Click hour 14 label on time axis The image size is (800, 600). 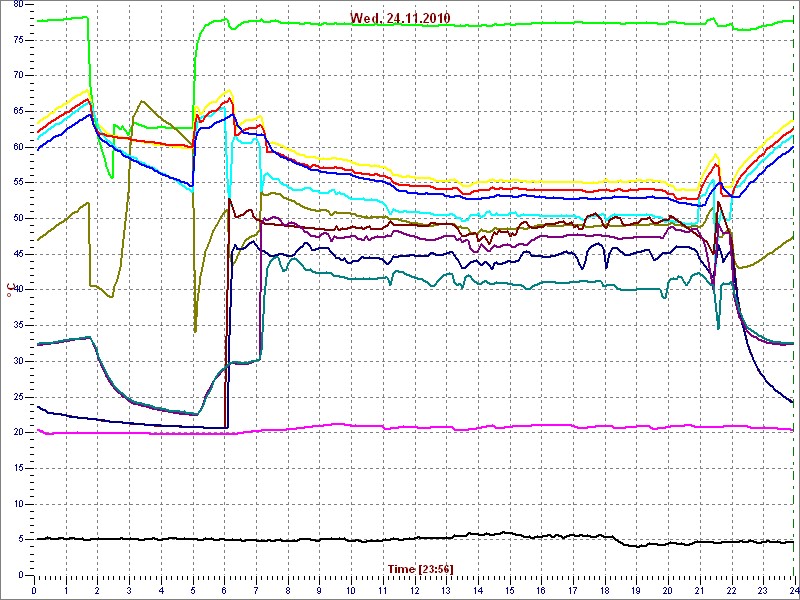478,590
